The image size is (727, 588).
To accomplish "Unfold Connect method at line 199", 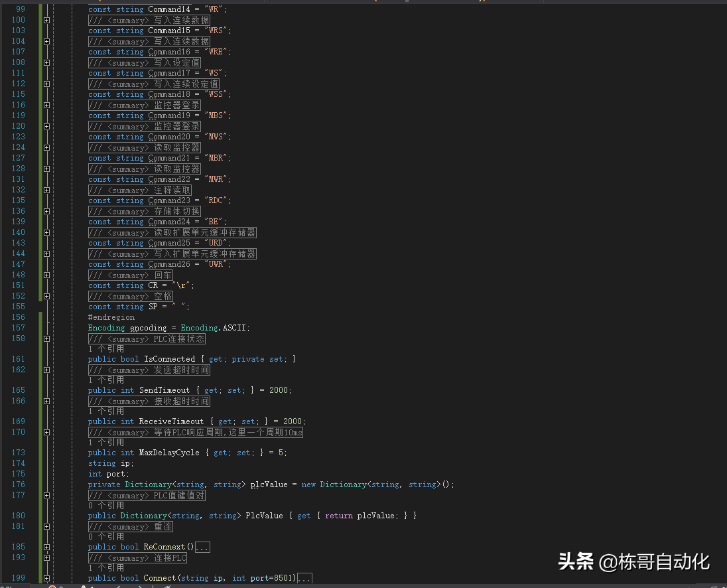I will tap(46, 579).
